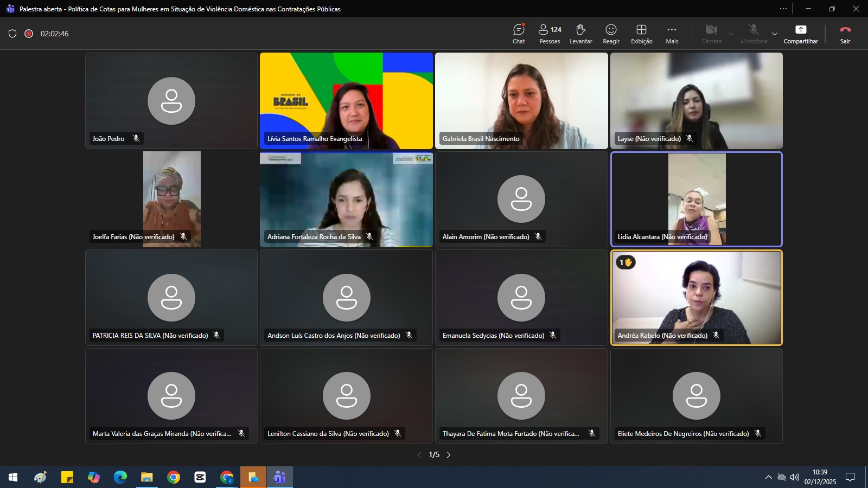Image resolution: width=868 pixels, height=488 pixels.
Task: Leave the meeting with Sair
Action: click(845, 34)
